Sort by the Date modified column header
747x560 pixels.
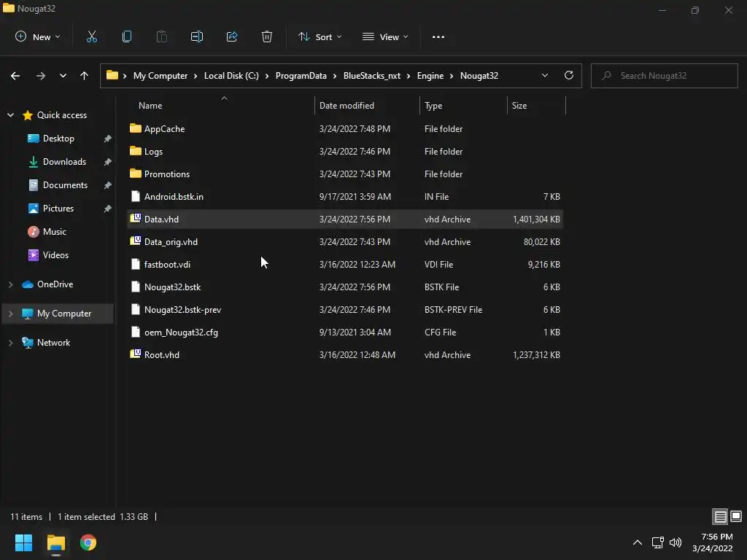pyautogui.click(x=347, y=106)
